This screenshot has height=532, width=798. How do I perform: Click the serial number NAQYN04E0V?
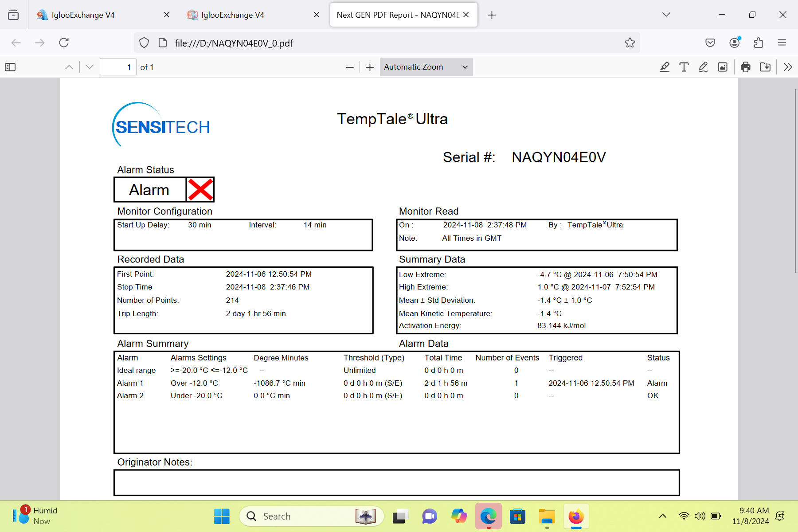(x=559, y=157)
